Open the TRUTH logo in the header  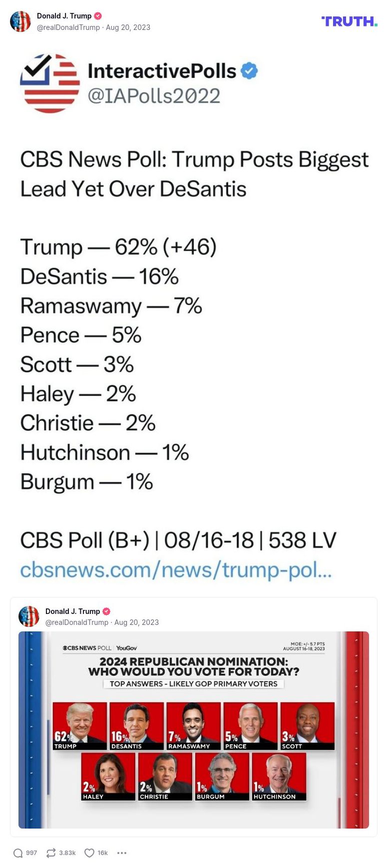349,21
